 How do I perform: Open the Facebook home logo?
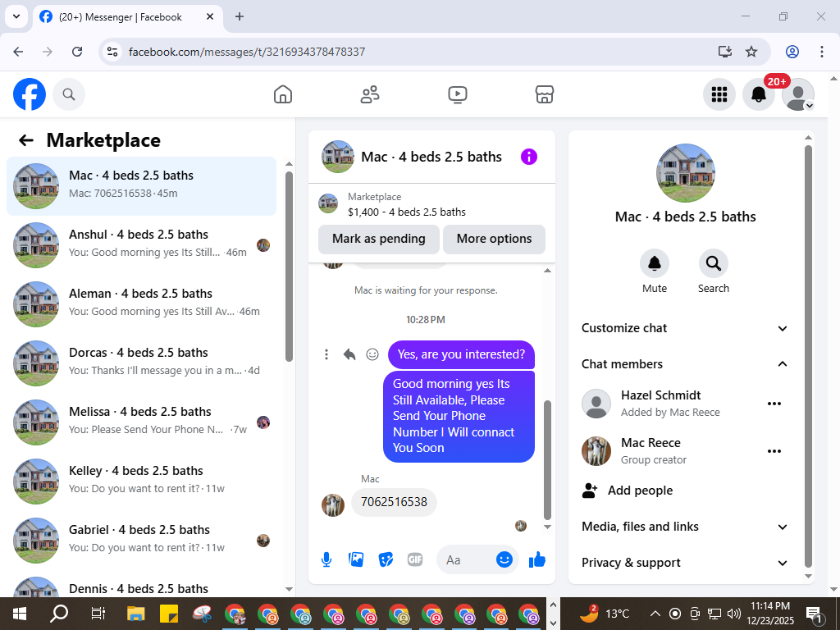click(30, 94)
